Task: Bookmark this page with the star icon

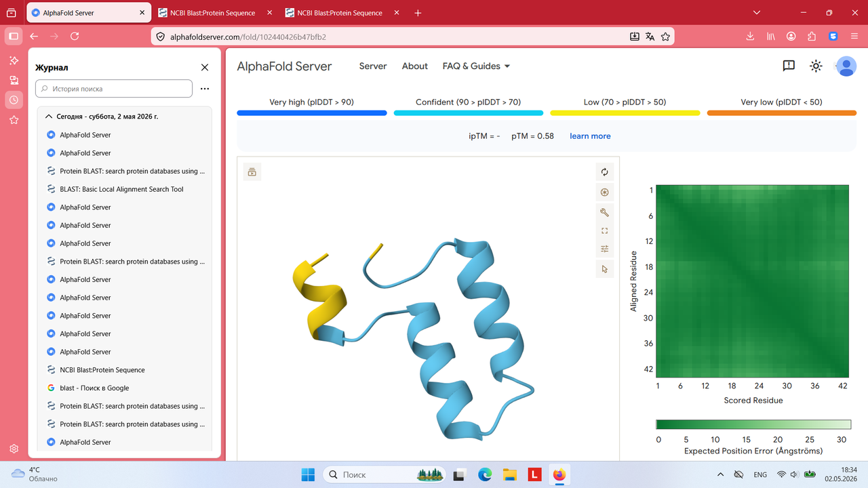Action: pos(665,37)
